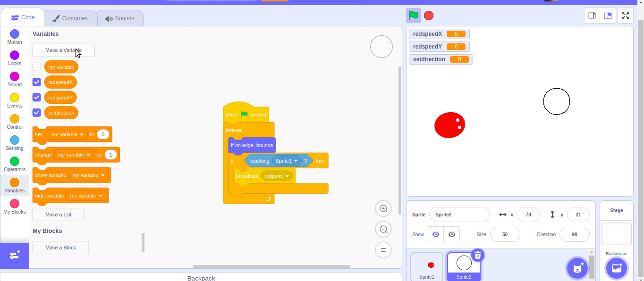The width and height of the screenshot is (644, 281).
Task: Uncheck the redspeedX variable checkbox
Action: tap(36, 82)
